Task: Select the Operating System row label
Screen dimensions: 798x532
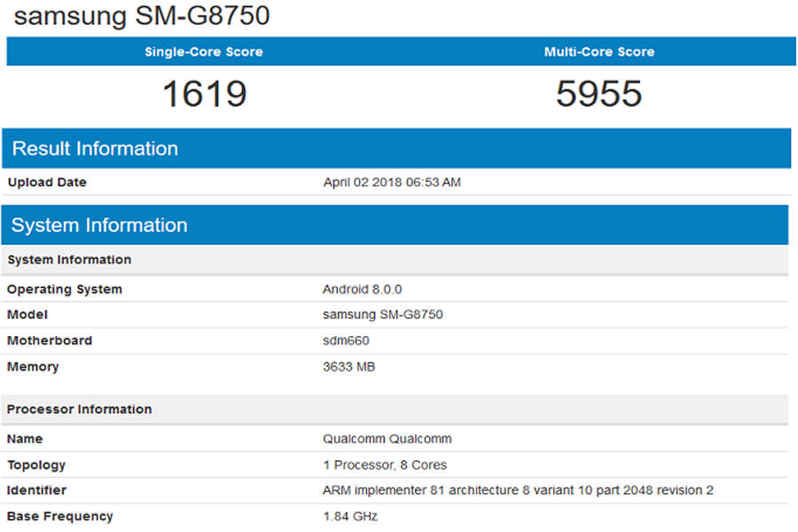Action: [64, 289]
